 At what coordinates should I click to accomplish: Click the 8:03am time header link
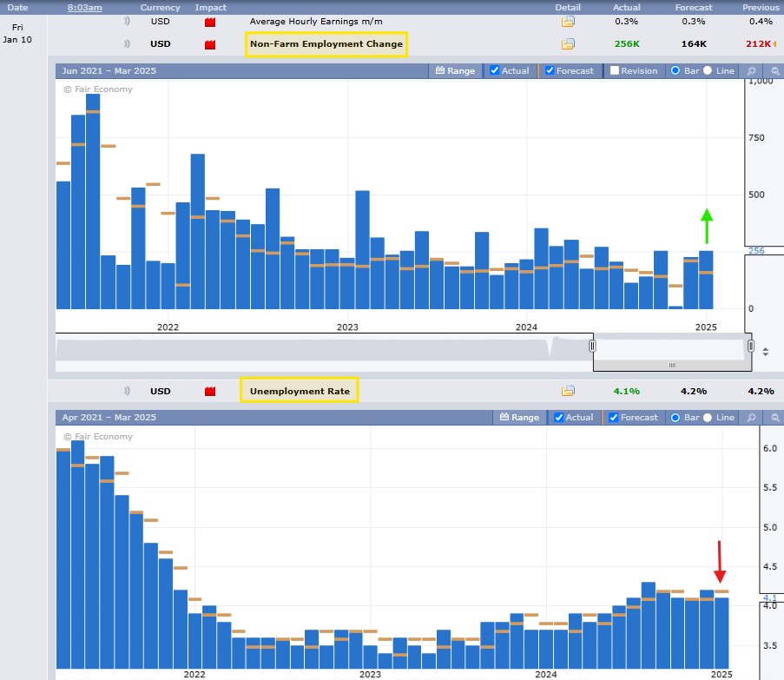(84, 7)
